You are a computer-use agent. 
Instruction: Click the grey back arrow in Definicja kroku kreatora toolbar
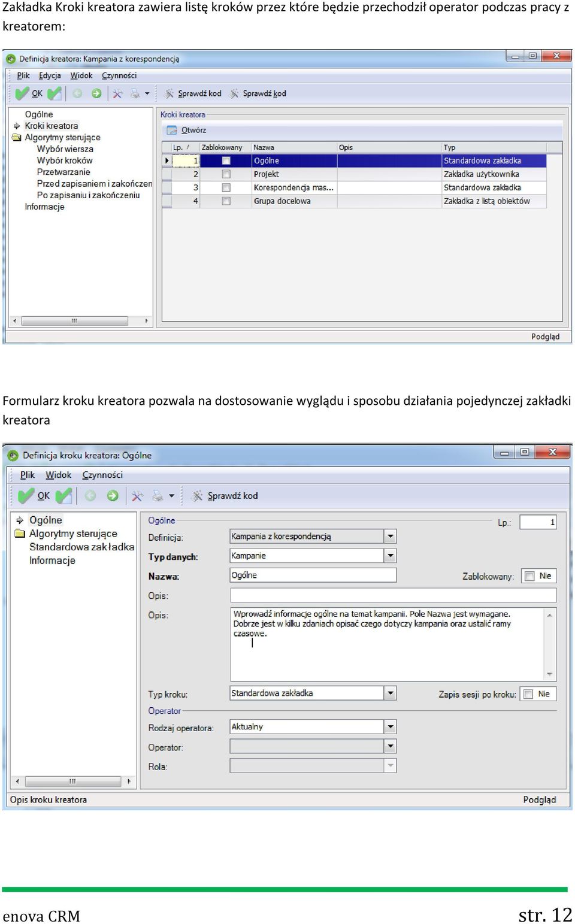[x=90, y=496]
